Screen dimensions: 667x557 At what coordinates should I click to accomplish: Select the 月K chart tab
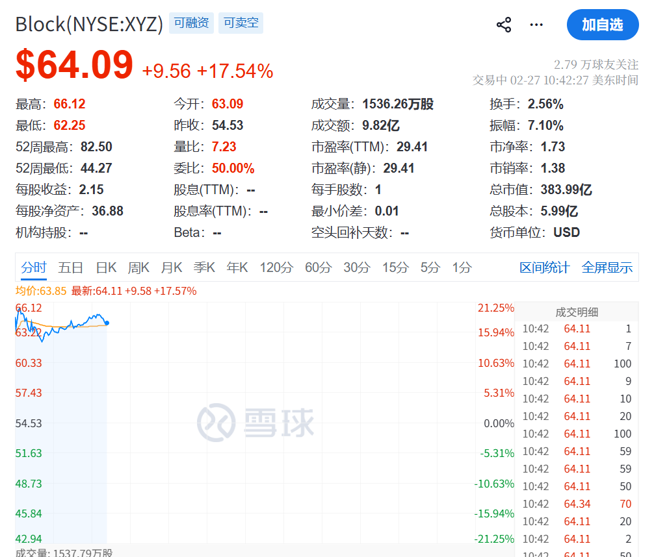tap(172, 267)
